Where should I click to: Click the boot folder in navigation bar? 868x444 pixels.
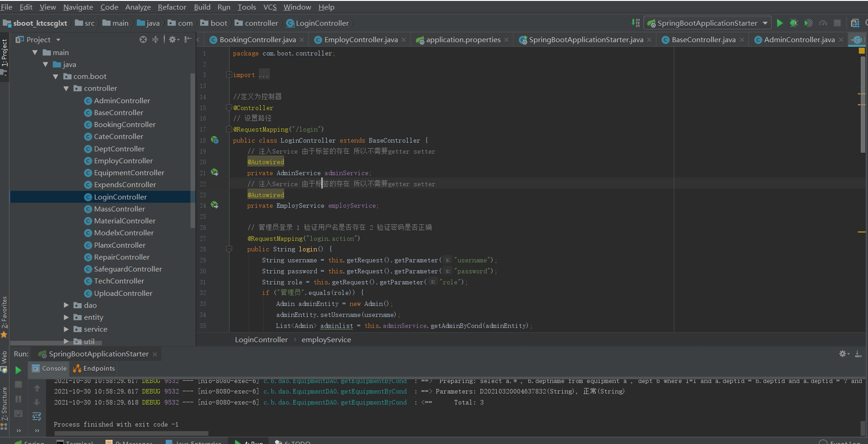214,23
